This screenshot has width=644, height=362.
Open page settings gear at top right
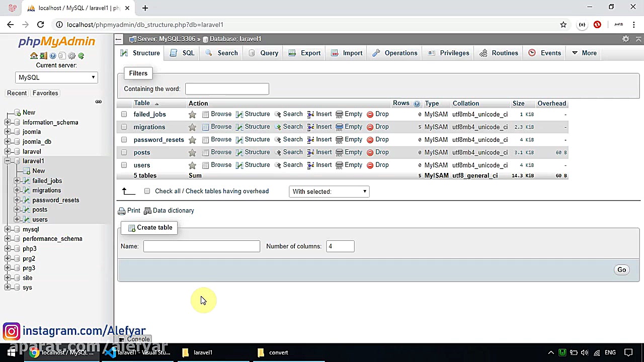626,39
